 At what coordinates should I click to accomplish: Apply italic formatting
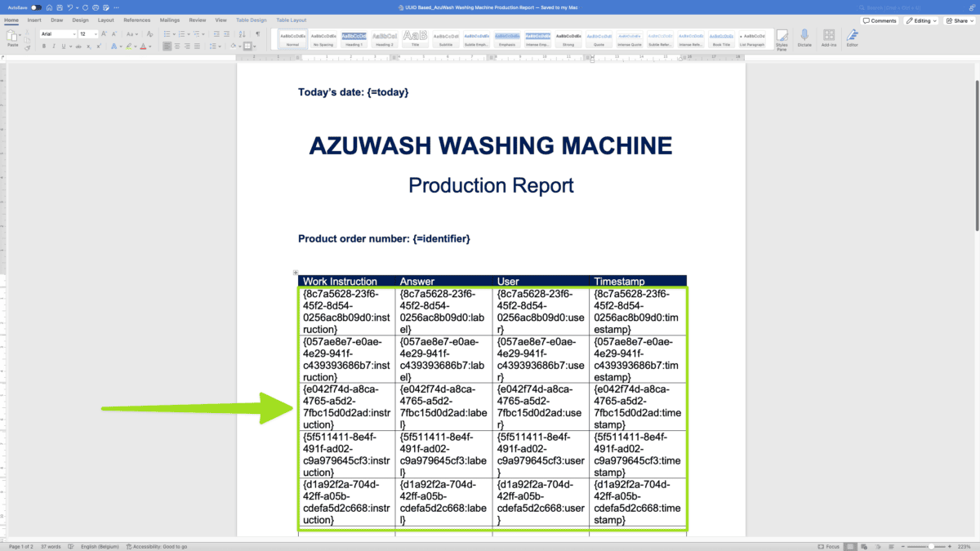[53, 46]
